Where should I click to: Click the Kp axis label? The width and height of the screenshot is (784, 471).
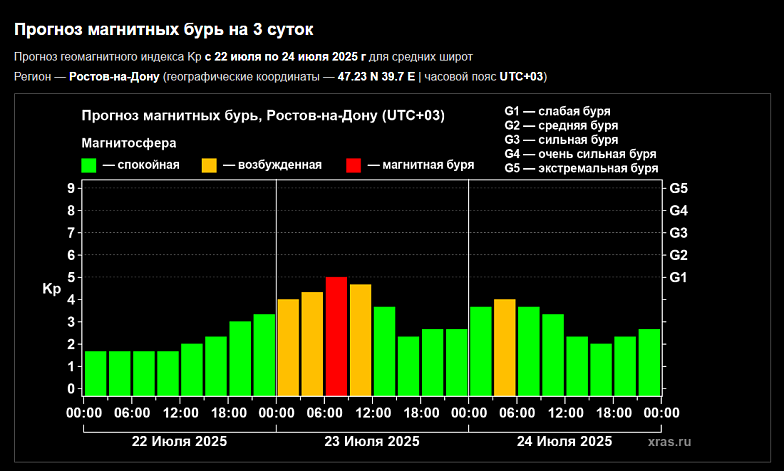[52, 289]
